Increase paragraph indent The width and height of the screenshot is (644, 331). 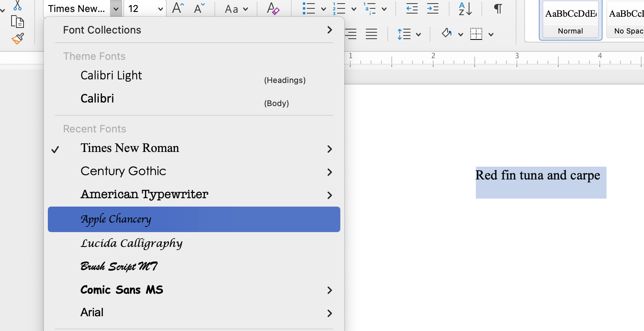[432, 8]
